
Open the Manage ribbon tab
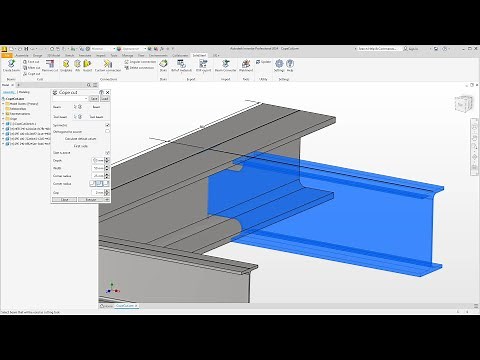point(127,55)
